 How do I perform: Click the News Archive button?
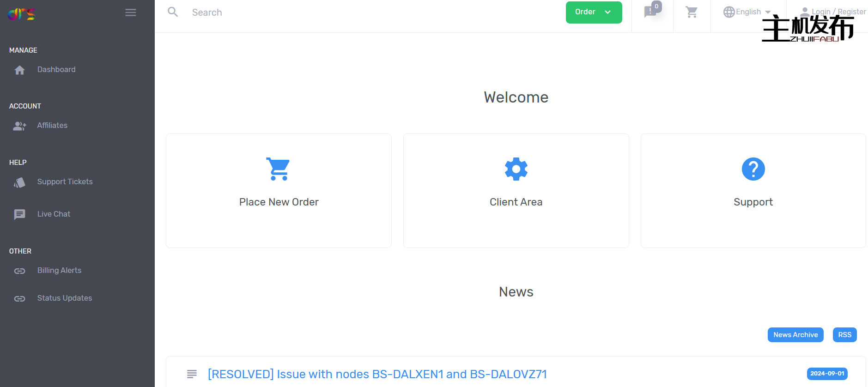click(x=795, y=335)
